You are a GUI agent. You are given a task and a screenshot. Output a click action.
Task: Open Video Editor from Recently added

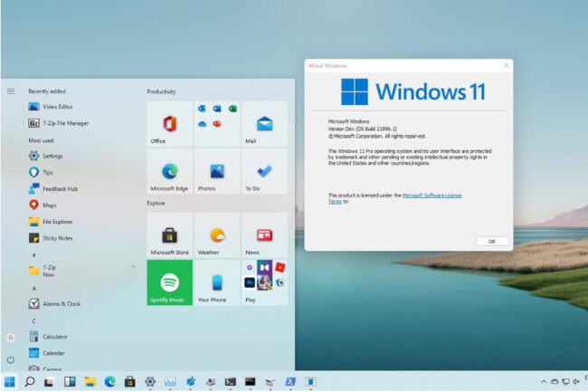(57, 107)
